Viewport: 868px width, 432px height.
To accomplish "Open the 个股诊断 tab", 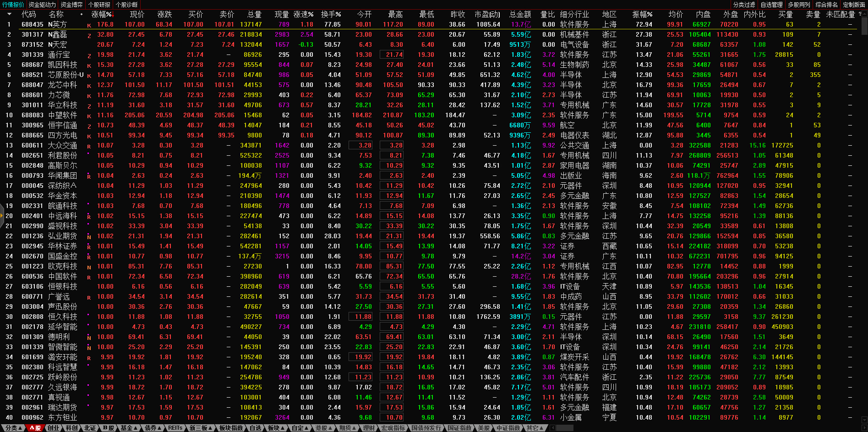I will 127,5.
